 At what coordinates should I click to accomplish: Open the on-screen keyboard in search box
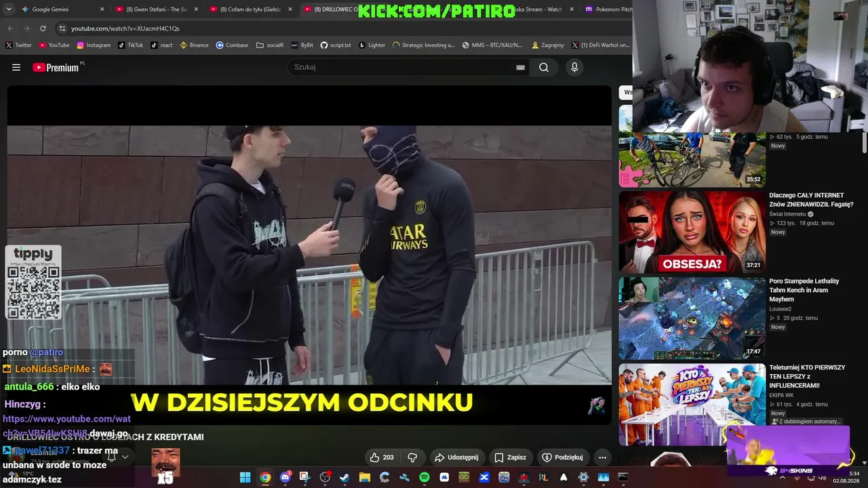pos(520,67)
